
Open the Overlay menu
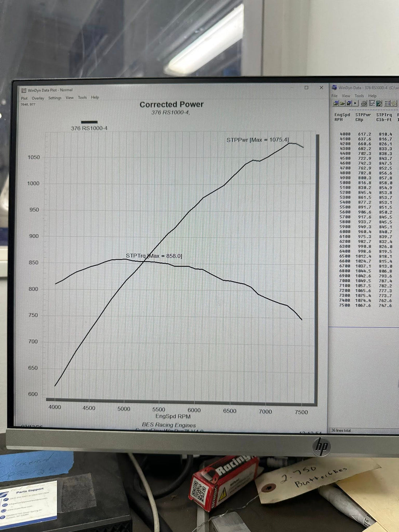click(38, 98)
